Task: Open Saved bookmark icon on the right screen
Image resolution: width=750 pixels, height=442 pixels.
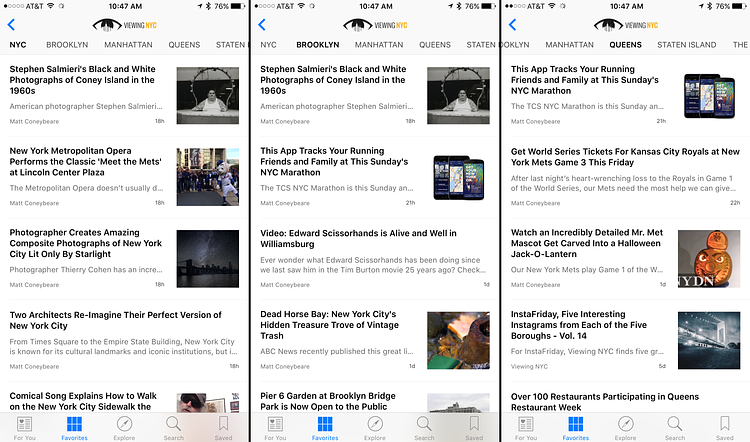Action: pyautogui.click(x=725, y=427)
